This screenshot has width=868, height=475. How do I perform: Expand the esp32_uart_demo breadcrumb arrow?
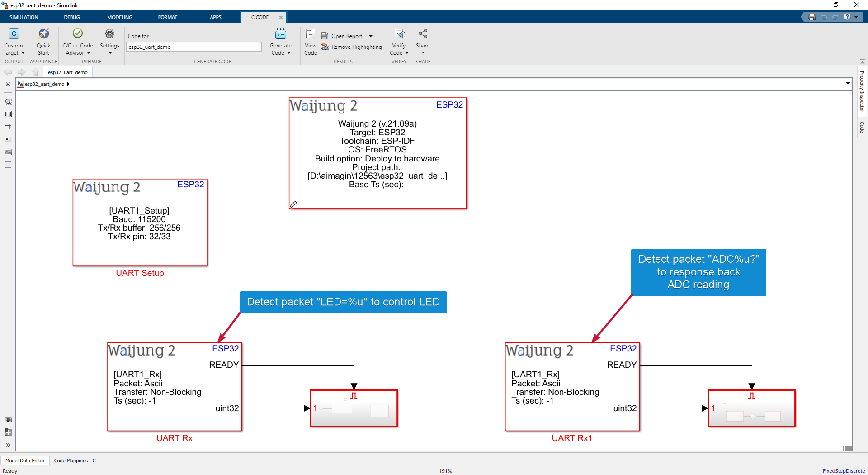(x=68, y=84)
